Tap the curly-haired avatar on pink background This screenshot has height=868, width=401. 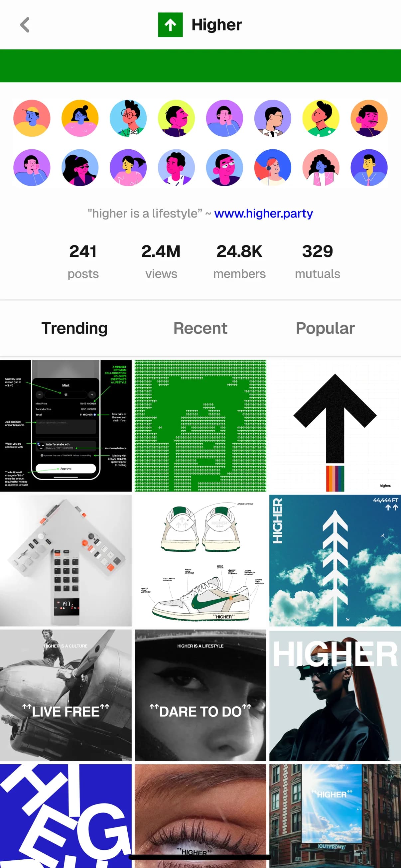click(321, 168)
